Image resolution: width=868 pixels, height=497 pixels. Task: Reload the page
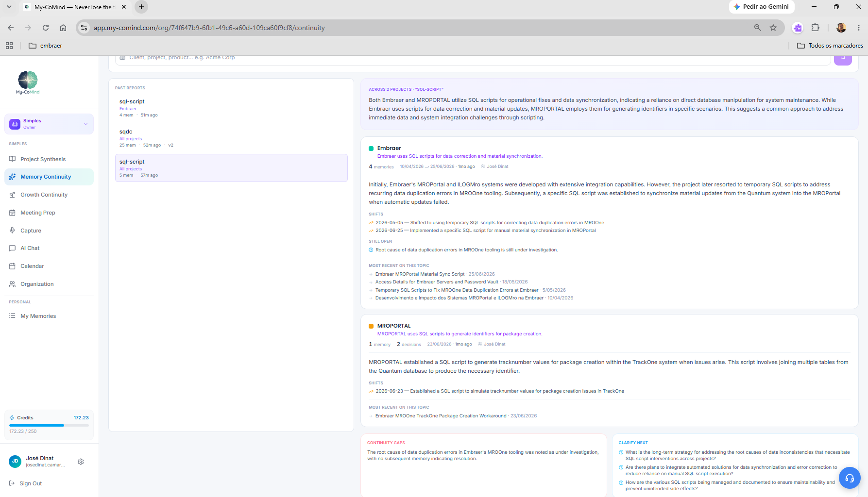tap(46, 28)
